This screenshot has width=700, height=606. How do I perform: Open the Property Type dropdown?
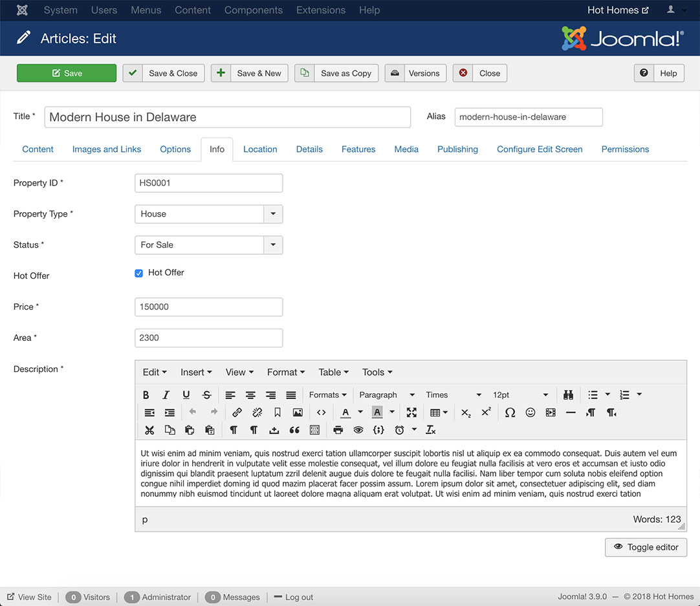coord(208,214)
